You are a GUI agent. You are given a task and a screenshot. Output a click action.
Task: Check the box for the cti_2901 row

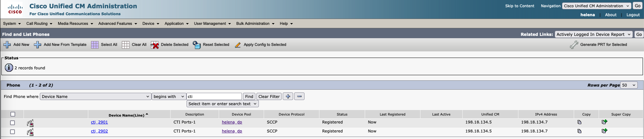(x=12, y=123)
